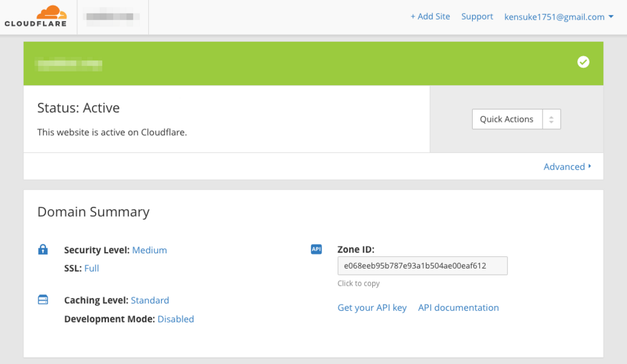The image size is (627, 364).
Task: Click the Zone ID: label
Action: coord(356,250)
